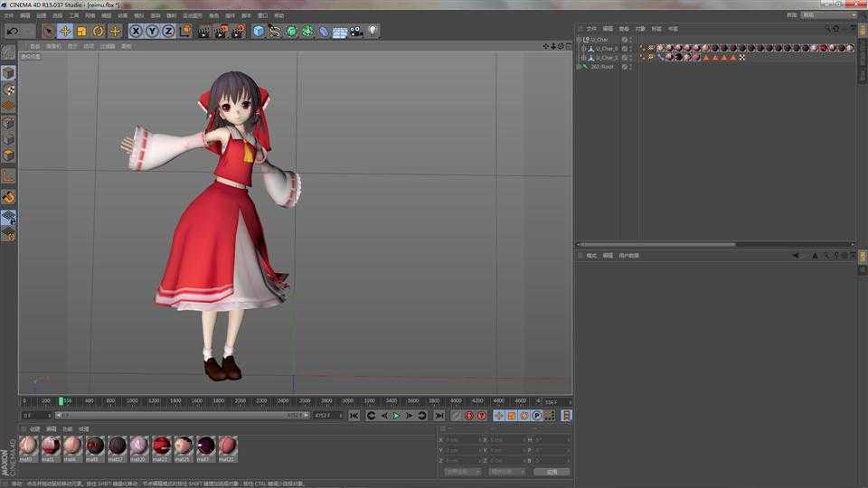Activate the Scale tool
868x488 pixels.
coord(82,32)
